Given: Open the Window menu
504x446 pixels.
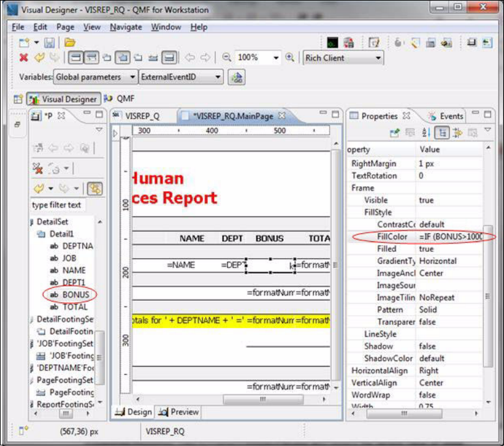Looking at the screenshot, I should click(166, 27).
